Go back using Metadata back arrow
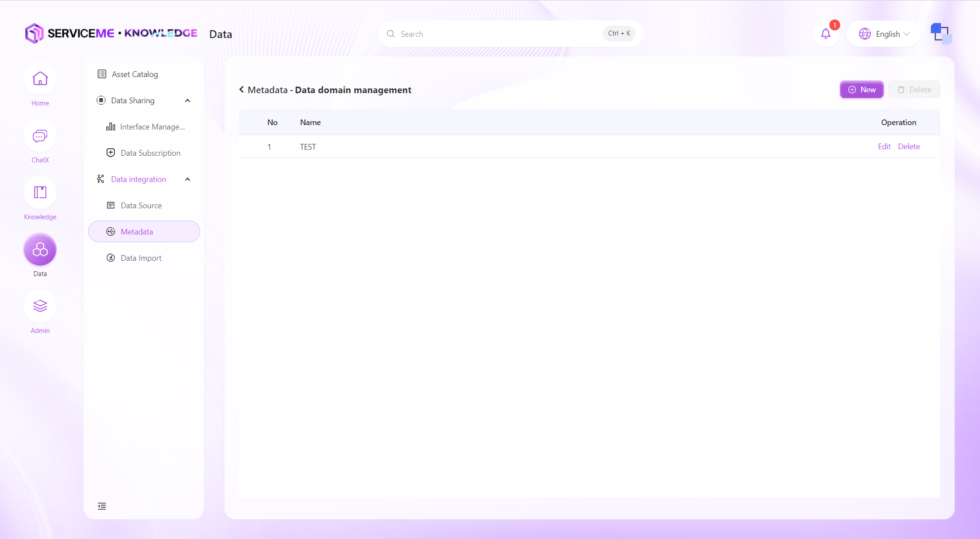The image size is (980, 539). 241,90
